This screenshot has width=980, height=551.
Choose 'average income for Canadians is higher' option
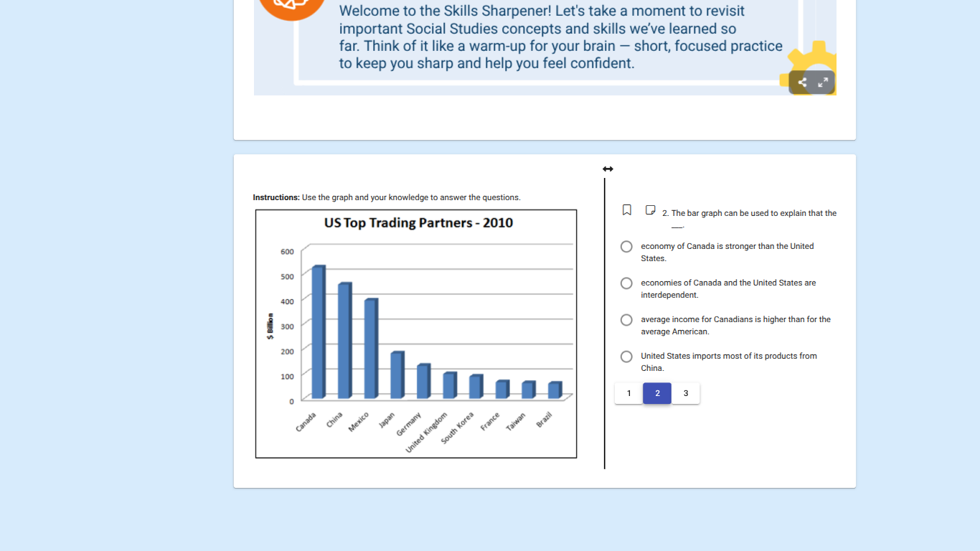click(626, 319)
